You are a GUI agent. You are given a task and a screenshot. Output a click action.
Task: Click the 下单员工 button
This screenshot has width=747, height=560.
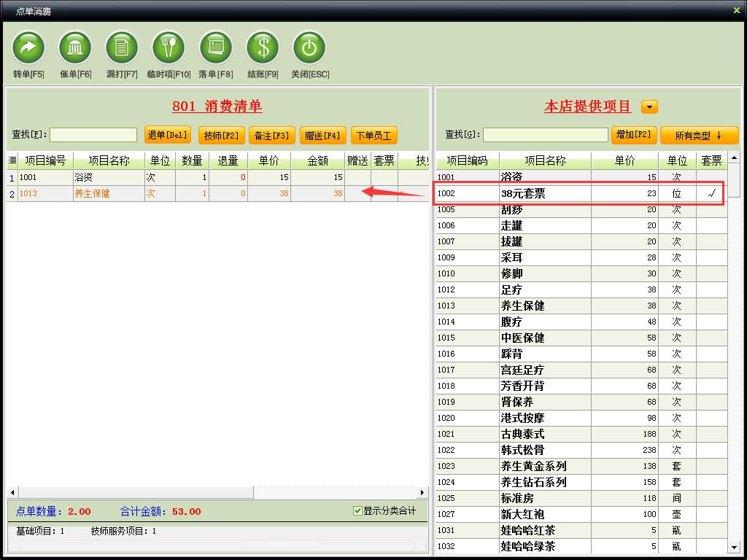point(374,135)
